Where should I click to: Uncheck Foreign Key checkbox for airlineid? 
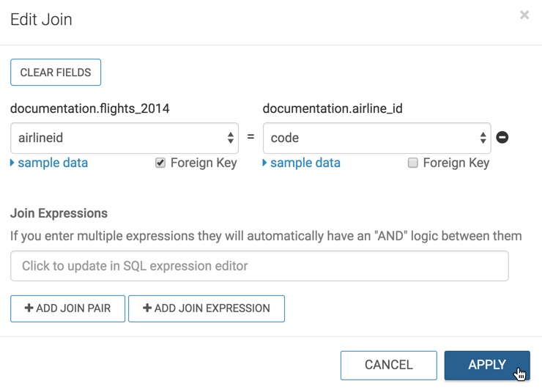160,163
